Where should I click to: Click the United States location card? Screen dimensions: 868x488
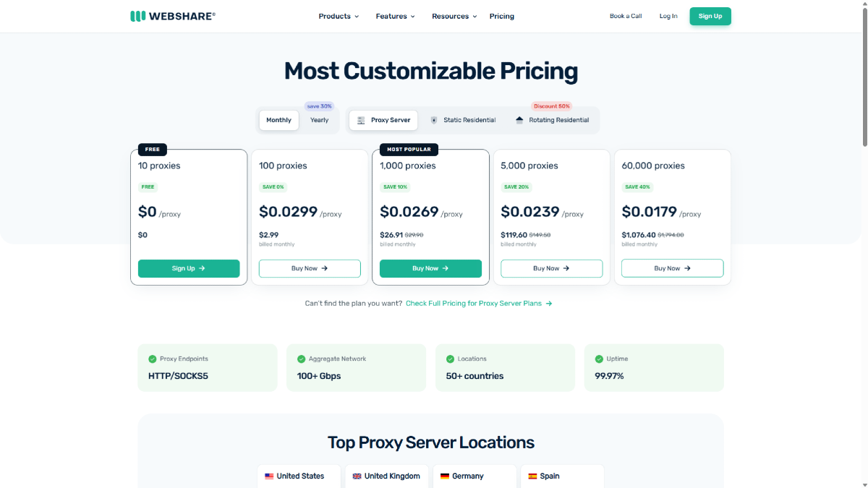click(x=299, y=476)
